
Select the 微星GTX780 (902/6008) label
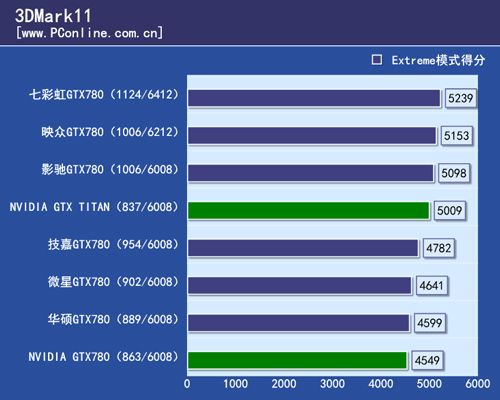click(113, 282)
